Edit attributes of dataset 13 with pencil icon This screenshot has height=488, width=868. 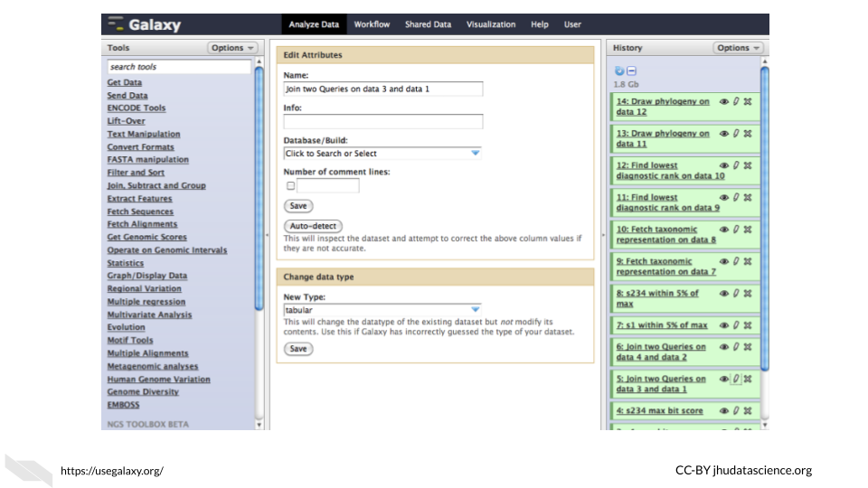[736, 134]
